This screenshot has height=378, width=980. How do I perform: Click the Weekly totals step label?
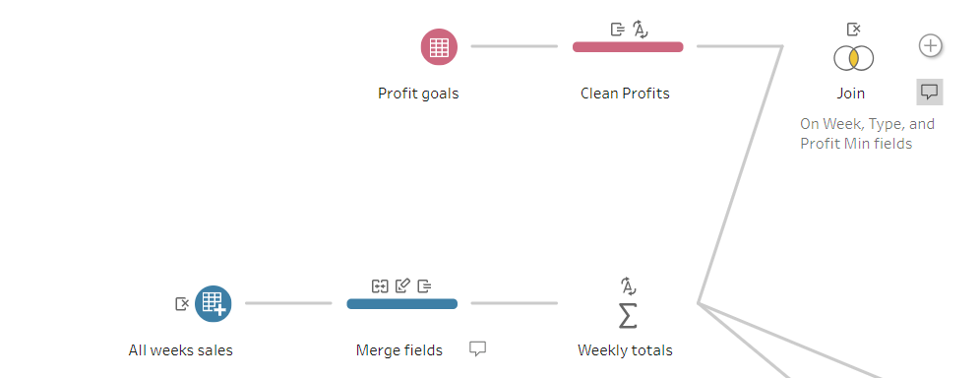tap(625, 350)
